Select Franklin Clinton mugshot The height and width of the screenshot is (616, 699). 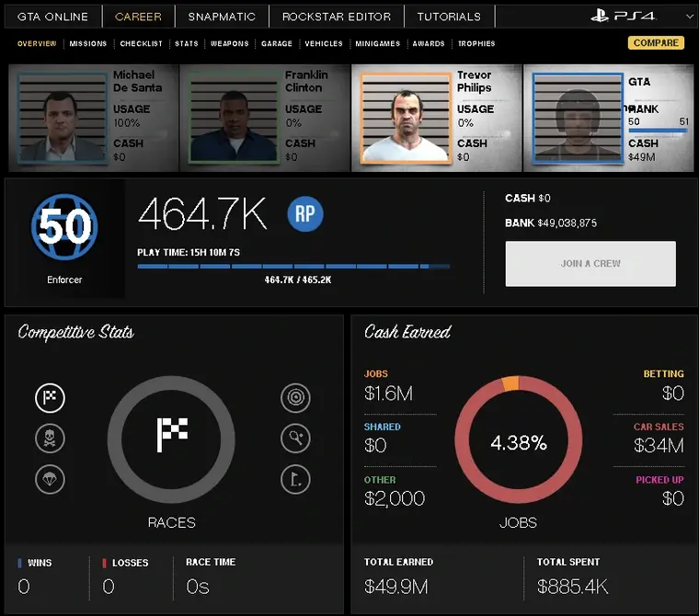tap(234, 118)
